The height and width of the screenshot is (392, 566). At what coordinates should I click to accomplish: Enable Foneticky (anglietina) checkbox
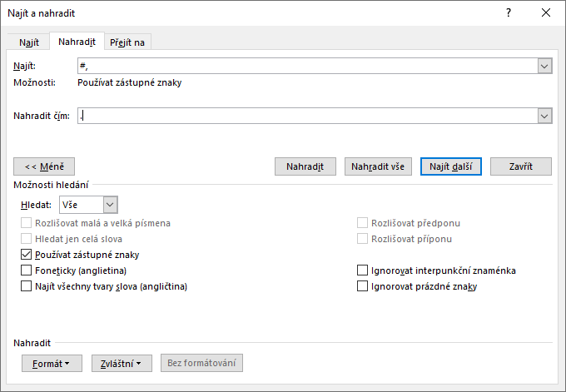click(26, 270)
